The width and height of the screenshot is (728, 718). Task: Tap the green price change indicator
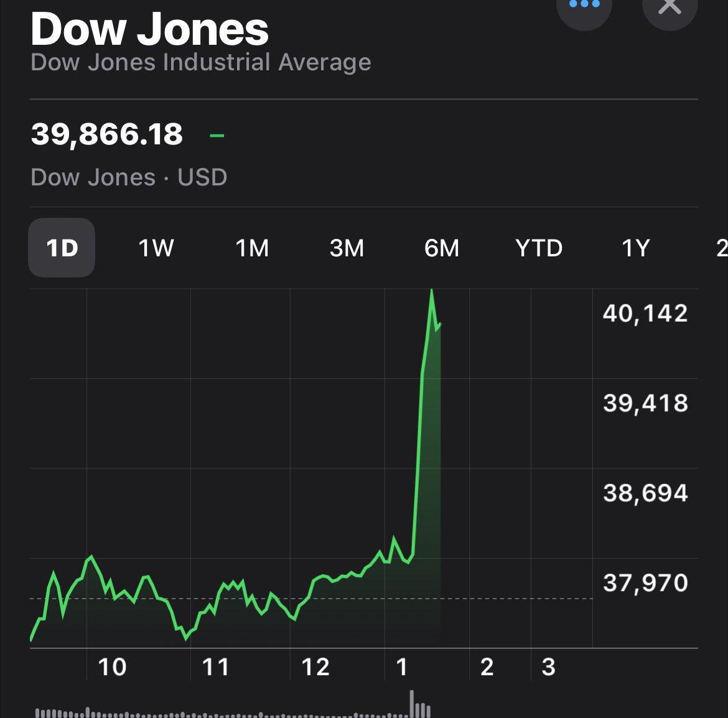(x=217, y=136)
